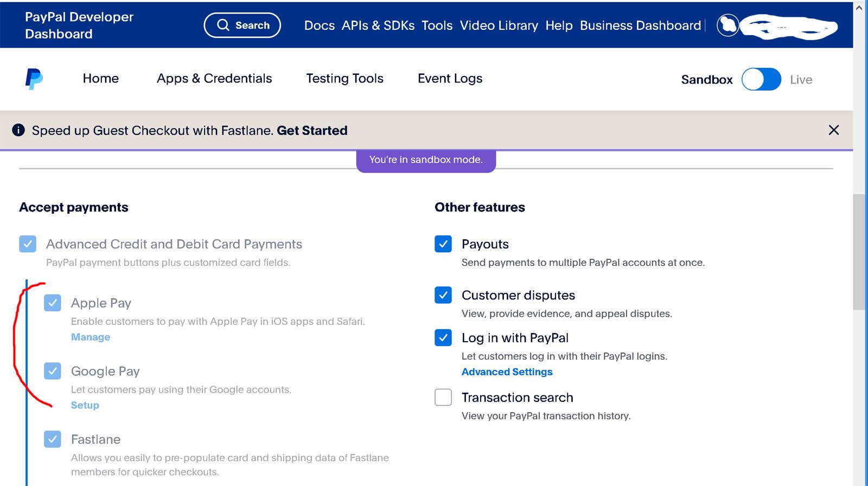Click the 'Transaction search' label

(x=518, y=398)
